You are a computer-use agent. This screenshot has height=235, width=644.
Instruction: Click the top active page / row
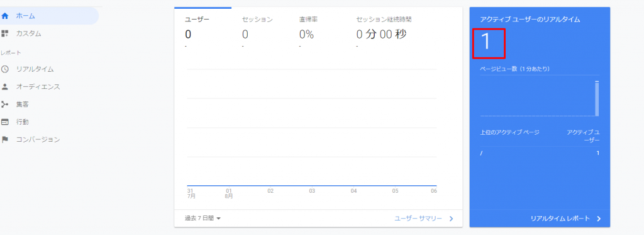[x=540, y=153]
